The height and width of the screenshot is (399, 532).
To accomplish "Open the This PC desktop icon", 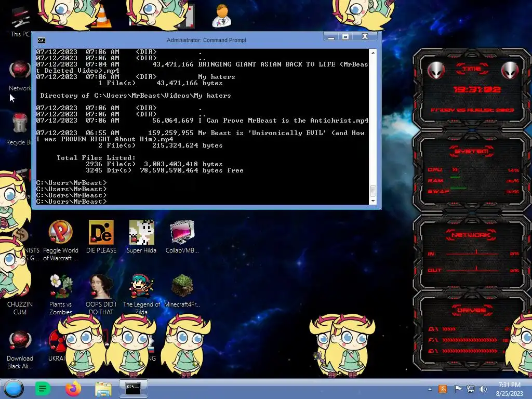I will 20,21.
